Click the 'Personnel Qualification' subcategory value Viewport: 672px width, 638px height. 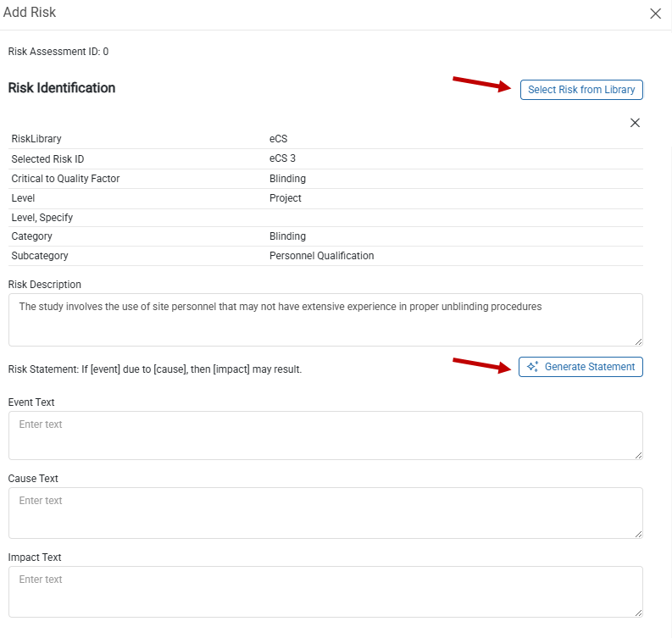pyautogui.click(x=321, y=256)
